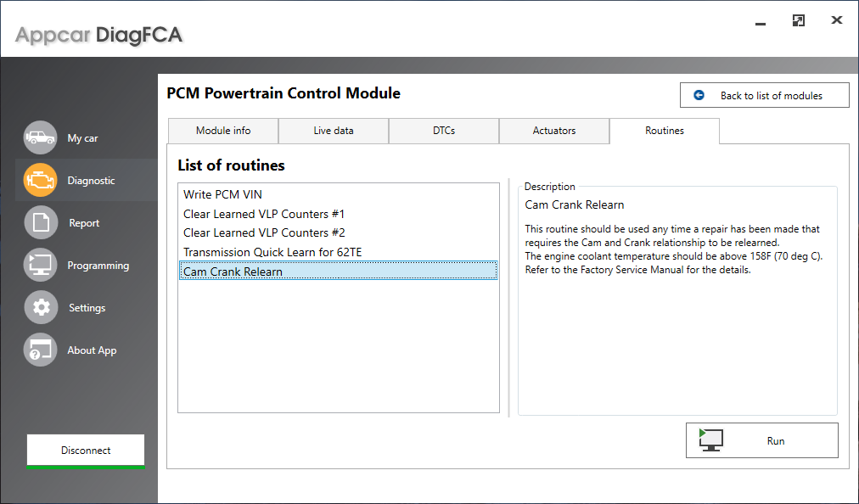Click the PCM Powertrain Control Module heading
Screen dimensions: 859x504
[x=284, y=93]
